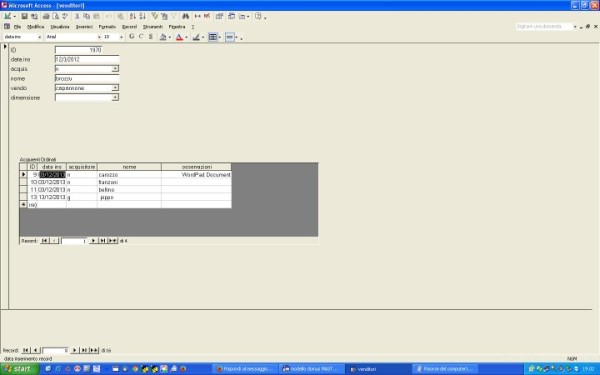Go to next record in subform navigator

(93, 241)
